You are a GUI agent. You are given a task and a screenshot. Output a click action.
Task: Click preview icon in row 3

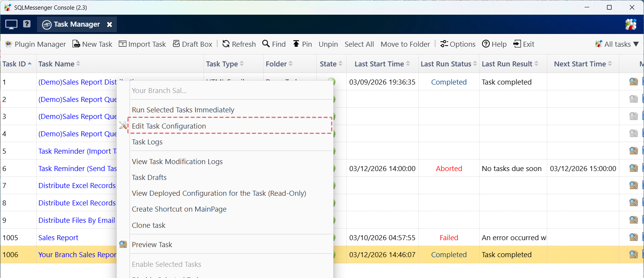(x=634, y=116)
